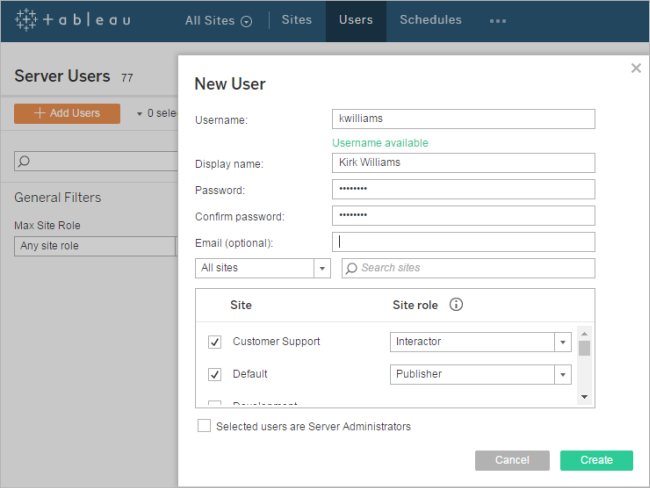Viewport: 650px width, 488px height.
Task: Uncheck the Customer Support site checkbox
Action: pos(214,342)
